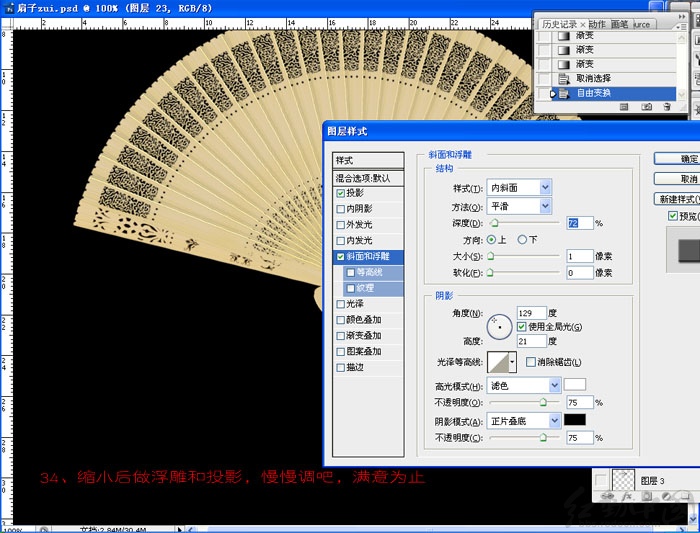Click History panel scrollbar up arrow

[681, 39]
